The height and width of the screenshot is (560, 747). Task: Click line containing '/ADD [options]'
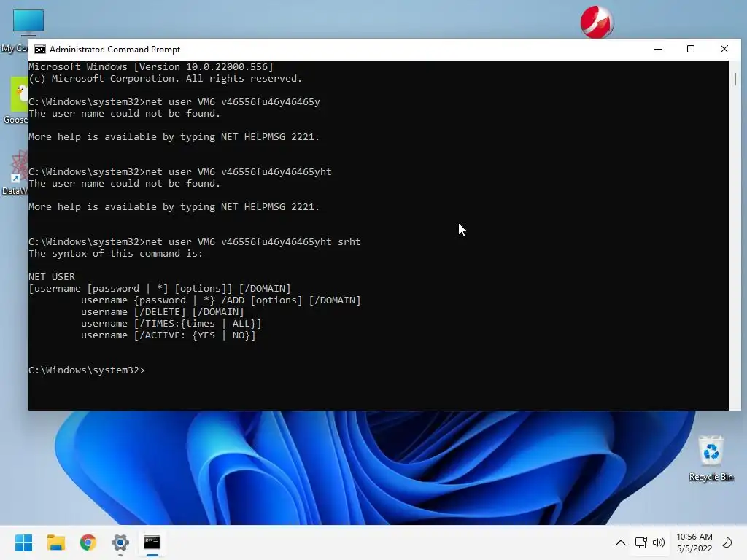pyautogui.click(x=220, y=300)
